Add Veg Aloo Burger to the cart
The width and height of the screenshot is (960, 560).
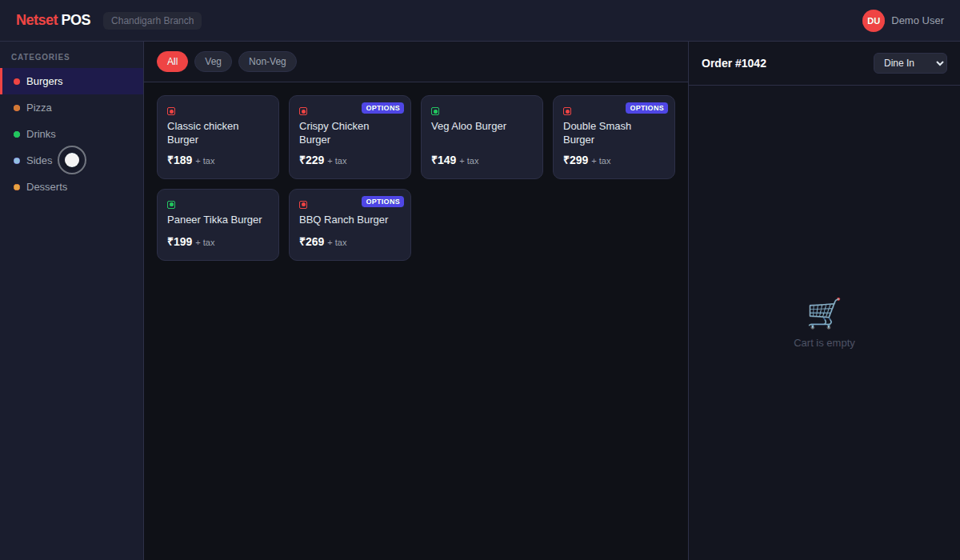click(x=482, y=138)
